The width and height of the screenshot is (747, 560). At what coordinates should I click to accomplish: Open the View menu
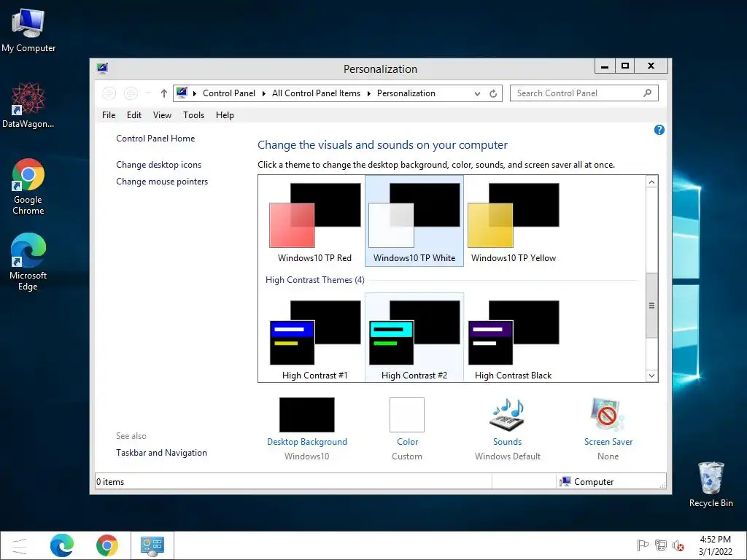[162, 115]
